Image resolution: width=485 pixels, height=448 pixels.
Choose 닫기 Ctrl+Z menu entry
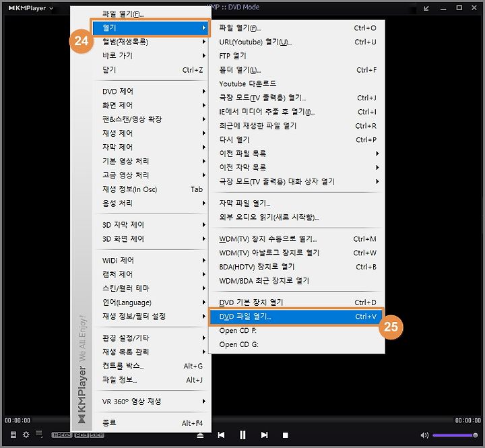coord(151,70)
